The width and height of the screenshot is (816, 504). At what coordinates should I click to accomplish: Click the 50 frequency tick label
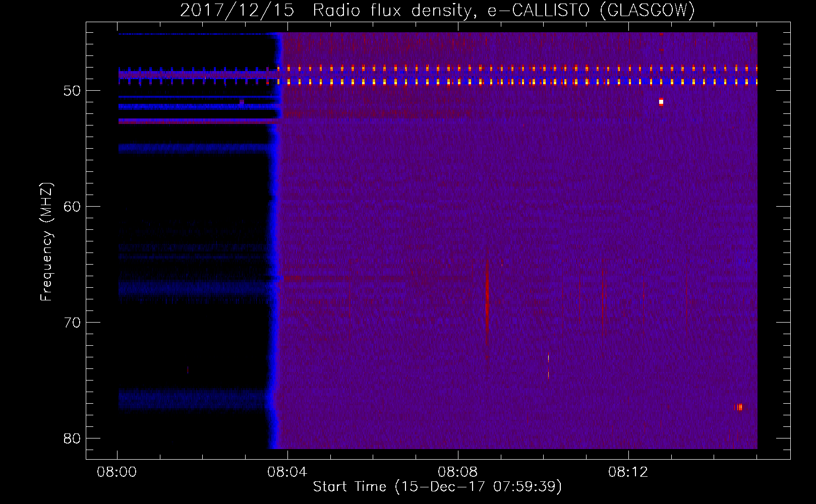point(72,91)
